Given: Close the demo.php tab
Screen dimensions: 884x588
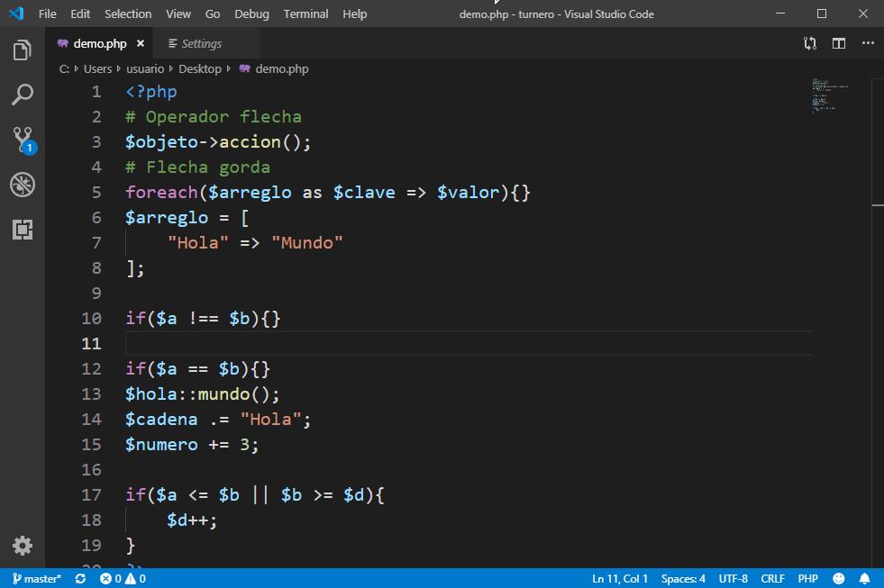Looking at the screenshot, I should 141,43.
